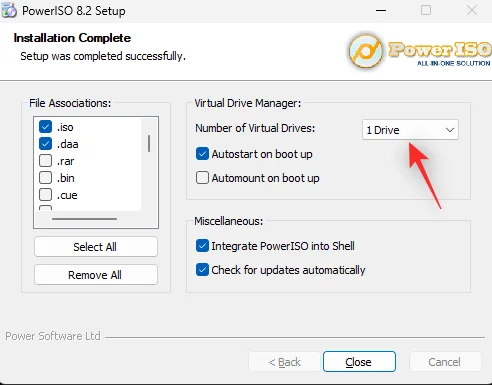Click the PowerISO logo in header
The height and width of the screenshot is (385, 492).
(x=419, y=51)
